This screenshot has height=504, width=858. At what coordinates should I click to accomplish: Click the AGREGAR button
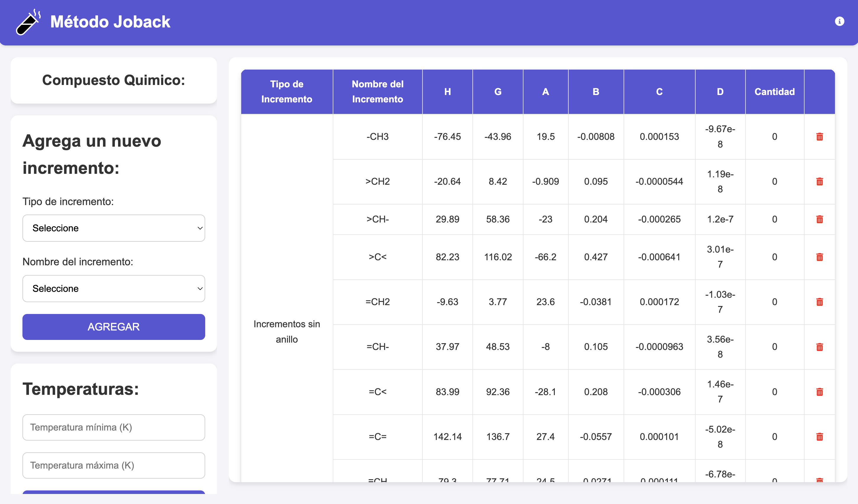114,327
